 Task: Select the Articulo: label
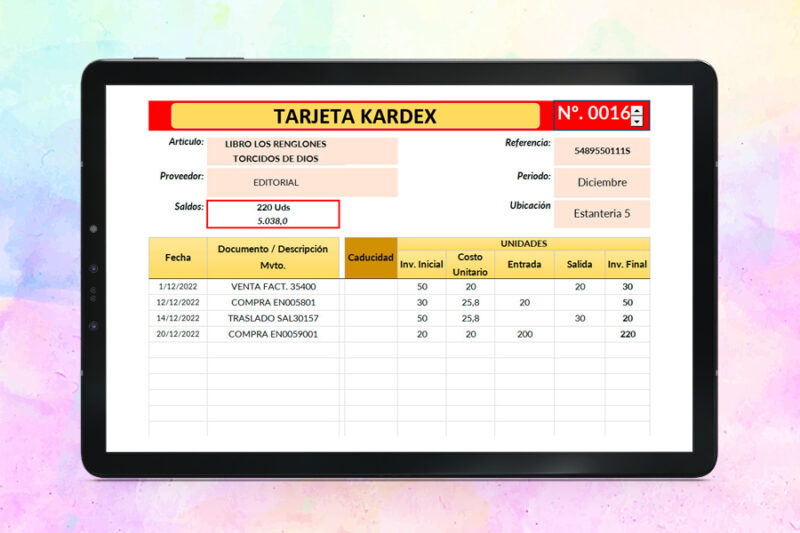click(x=186, y=142)
